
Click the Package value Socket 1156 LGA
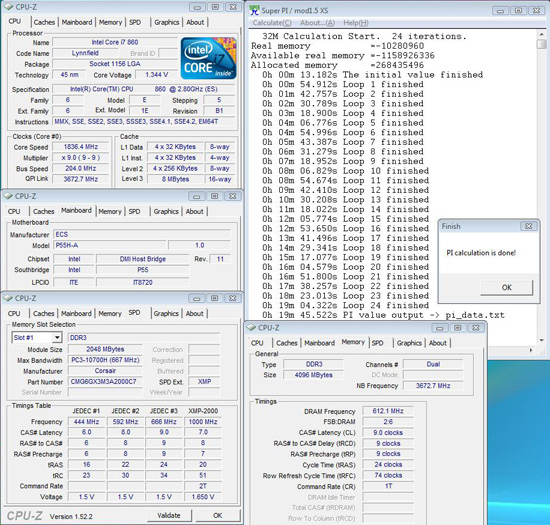(115, 64)
